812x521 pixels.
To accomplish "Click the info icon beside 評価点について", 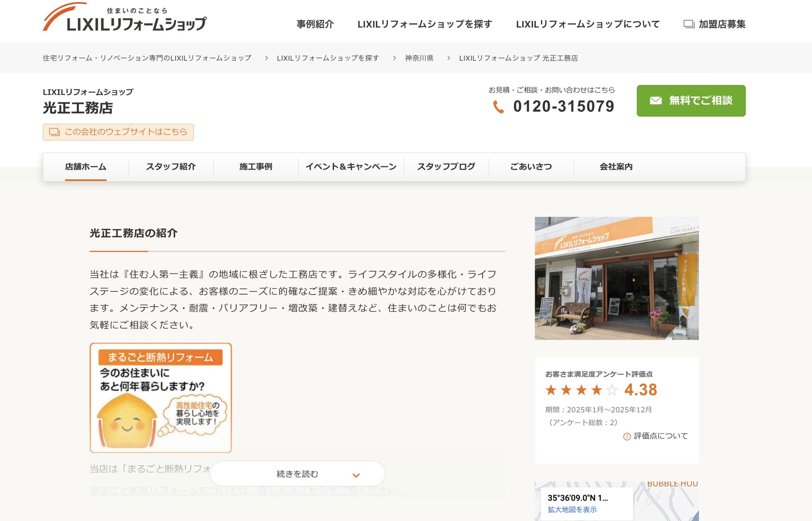I will point(627,436).
